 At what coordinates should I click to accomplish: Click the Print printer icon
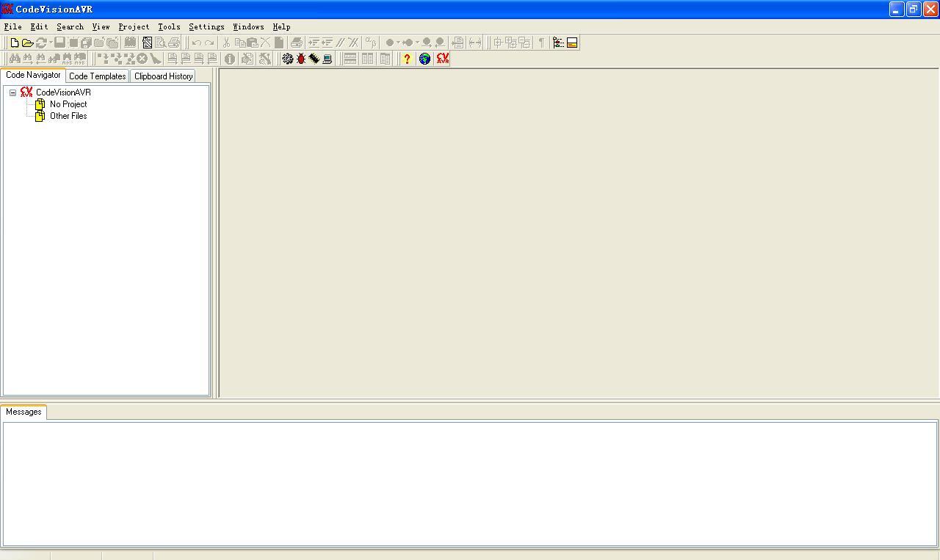click(174, 43)
